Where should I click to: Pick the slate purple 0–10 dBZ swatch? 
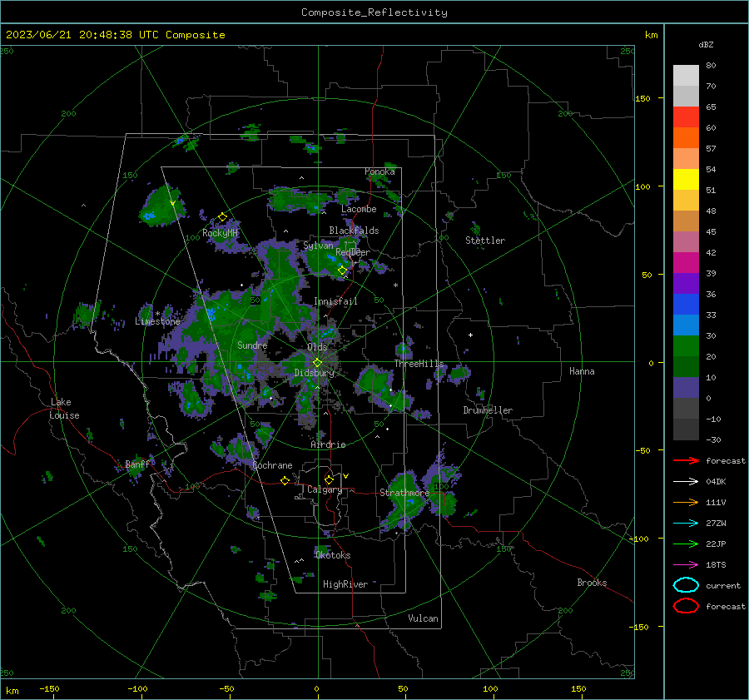pos(686,388)
